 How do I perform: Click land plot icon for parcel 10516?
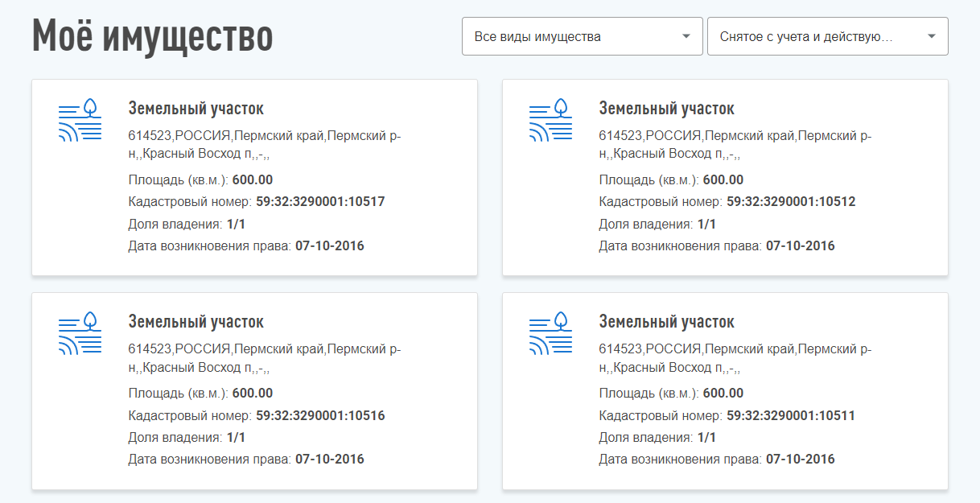[80, 333]
